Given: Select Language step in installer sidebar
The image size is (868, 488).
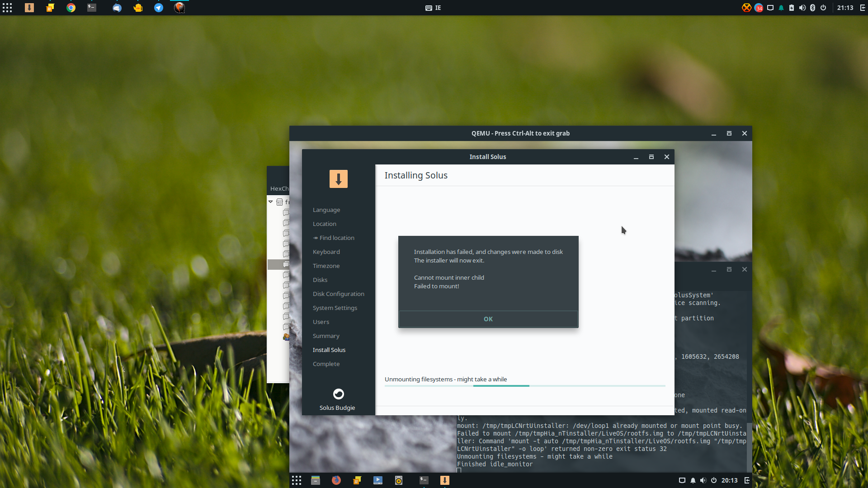Looking at the screenshot, I should click(x=326, y=210).
